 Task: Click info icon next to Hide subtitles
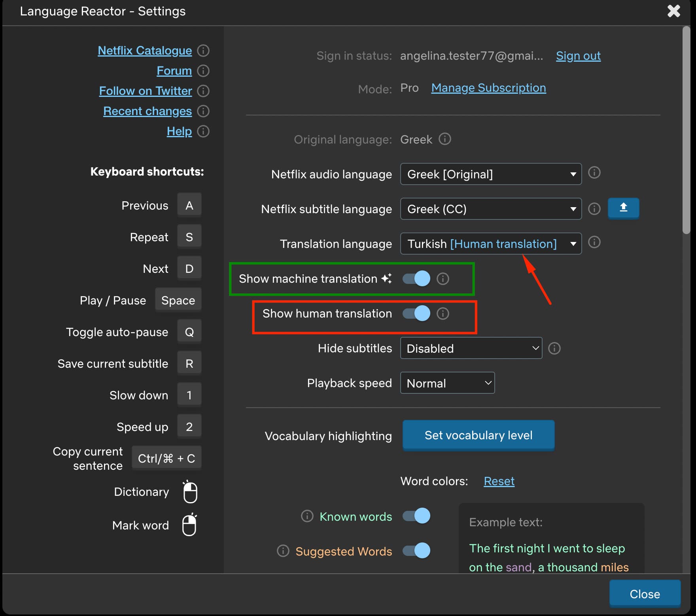pyautogui.click(x=554, y=348)
